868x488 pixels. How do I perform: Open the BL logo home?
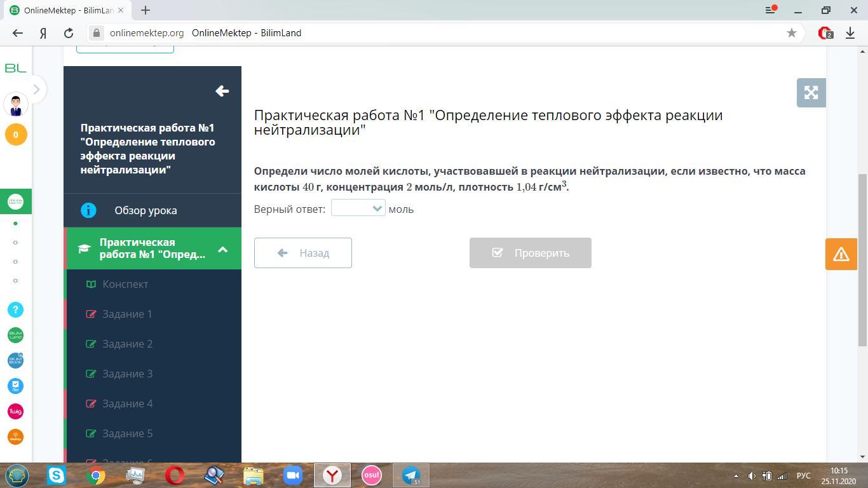15,68
